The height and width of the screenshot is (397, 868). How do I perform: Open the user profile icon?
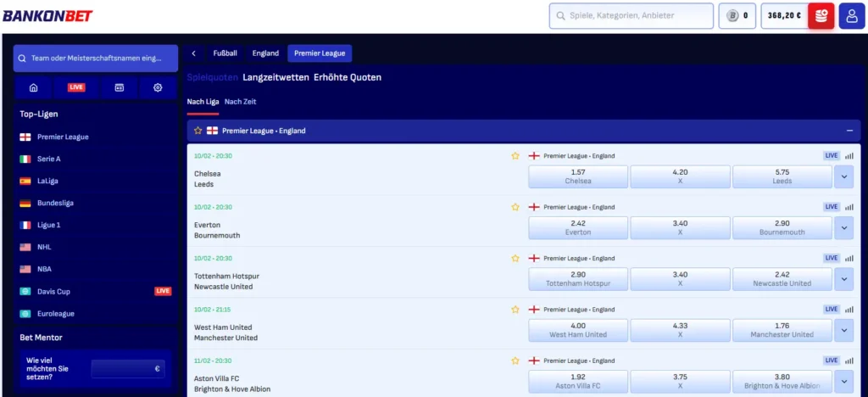[x=852, y=15]
